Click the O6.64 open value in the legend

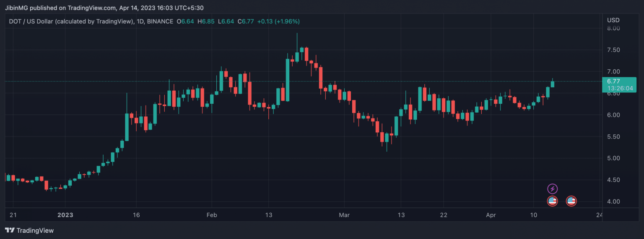(x=185, y=21)
